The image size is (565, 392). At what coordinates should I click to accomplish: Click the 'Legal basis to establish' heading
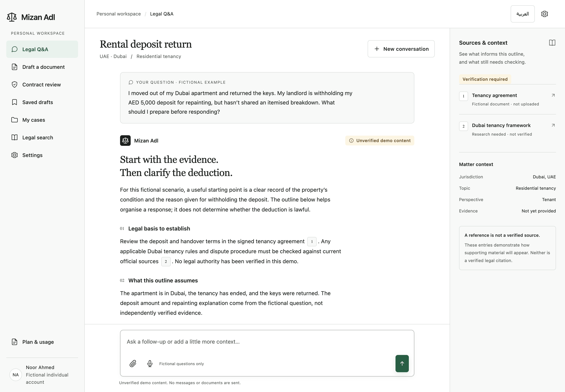click(x=159, y=229)
